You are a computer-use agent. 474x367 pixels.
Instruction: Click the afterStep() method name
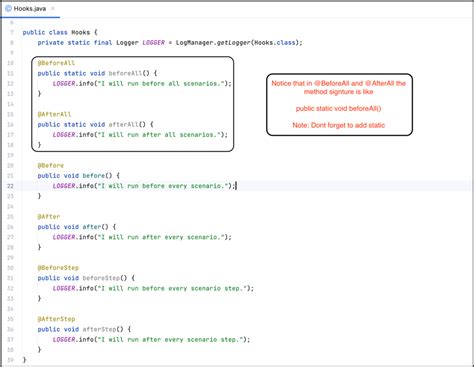99,329
